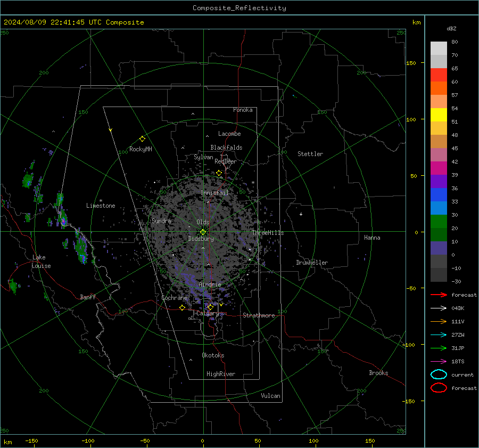Click the Blackfalds city label
This screenshot has width=479, height=448.
pos(226,148)
